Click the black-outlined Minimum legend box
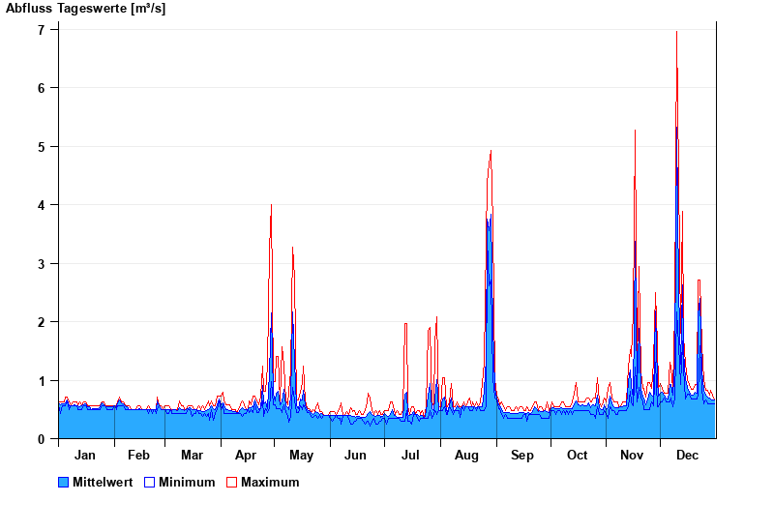Image resolution: width=774 pixels, height=532 pixels. click(150, 482)
